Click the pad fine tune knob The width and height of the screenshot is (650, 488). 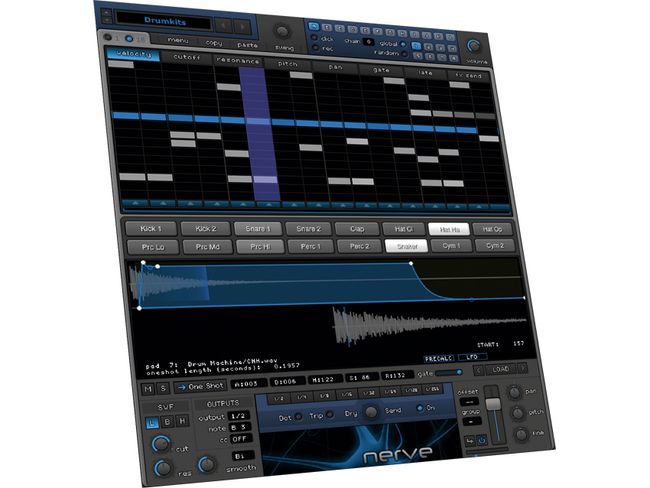521,435
